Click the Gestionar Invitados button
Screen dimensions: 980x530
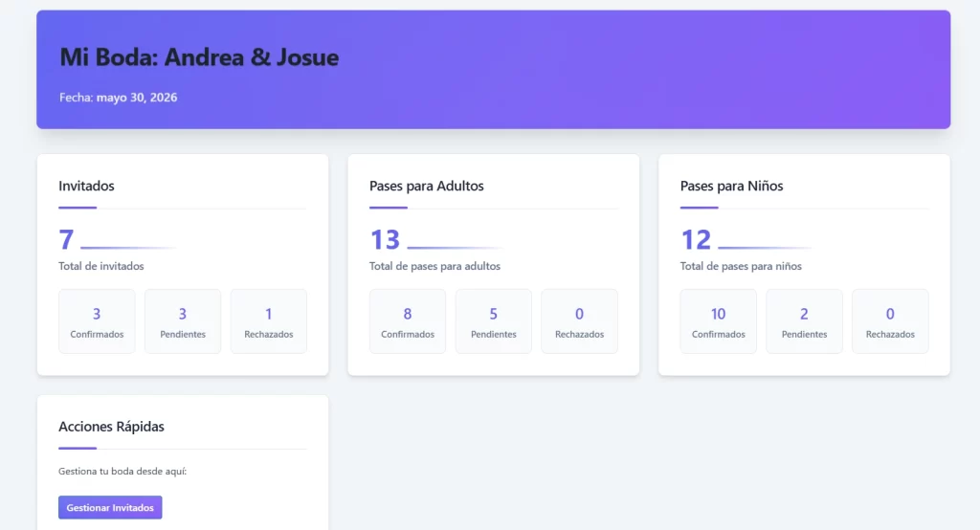[x=110, y=507]
